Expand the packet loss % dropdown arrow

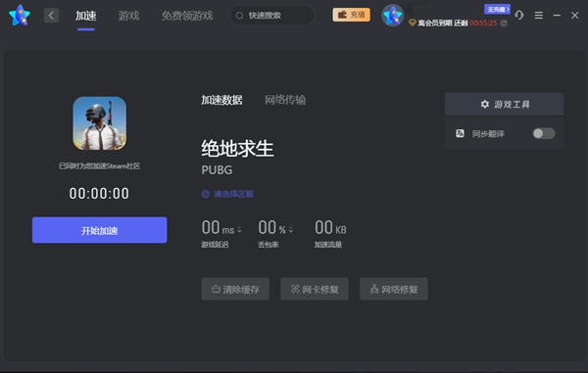291,228
